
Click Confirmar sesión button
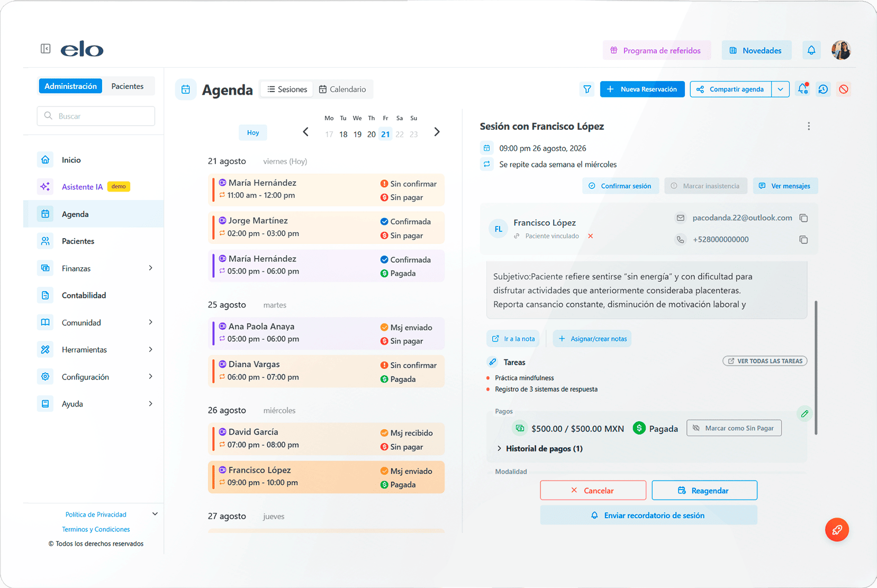point(620,186)
